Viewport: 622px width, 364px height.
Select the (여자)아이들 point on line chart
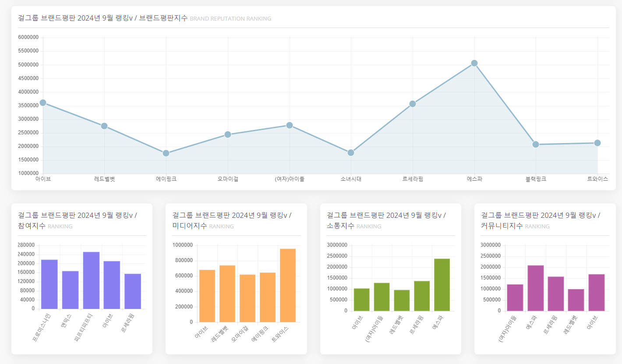(290, 125)
